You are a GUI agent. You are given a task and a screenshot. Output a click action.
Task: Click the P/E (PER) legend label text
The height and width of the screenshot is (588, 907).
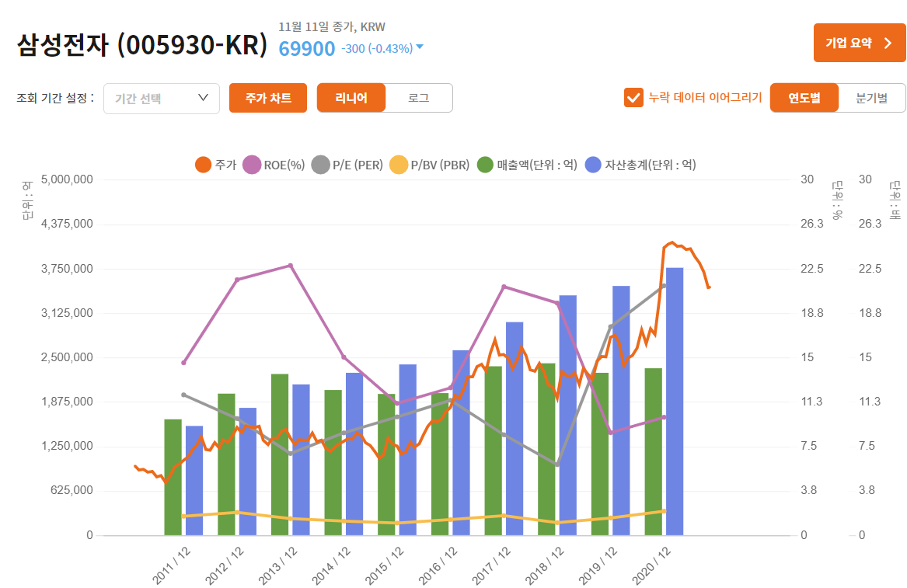pyautogui.click(x=358, y=165)
